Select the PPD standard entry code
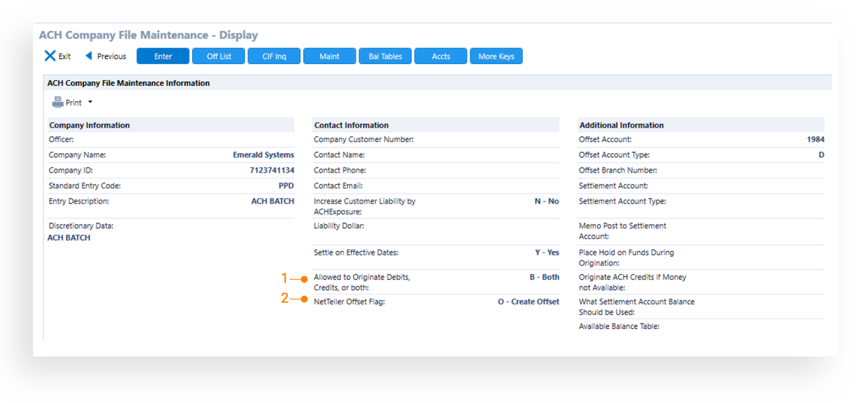This screenshot has width=868, height=403. 286,186
